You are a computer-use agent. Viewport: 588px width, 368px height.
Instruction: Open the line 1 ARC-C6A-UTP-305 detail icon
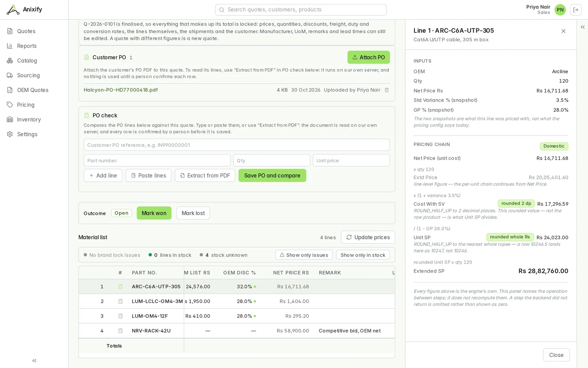120,287
